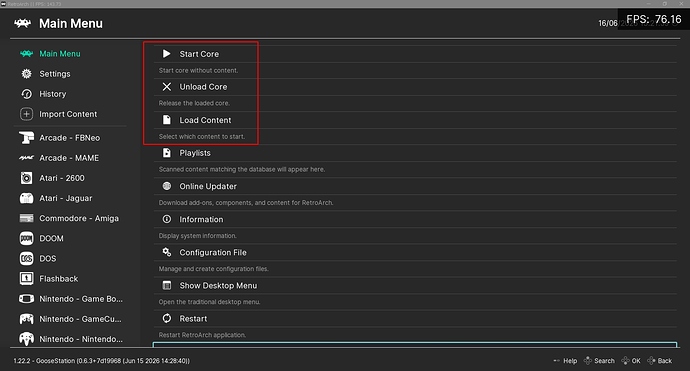Screen dimensions: 690x371
Task: Open the Flashback playlist label
Action: point(59,279)
